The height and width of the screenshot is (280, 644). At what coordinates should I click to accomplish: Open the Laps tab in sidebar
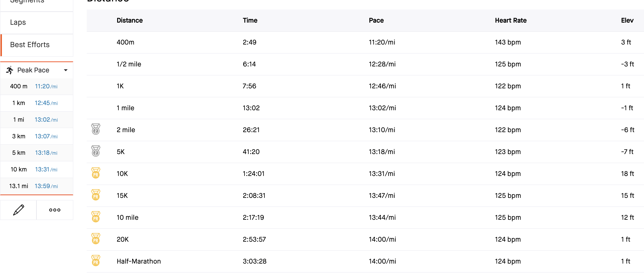[37, 22]
